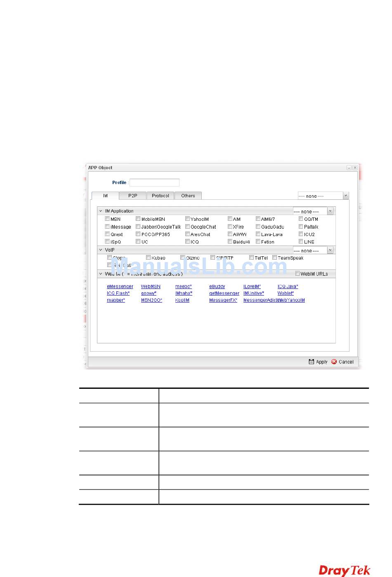This screenshot has height=577, width=392.
Task: Collapse the WebIM section
Action: [x=101, y=274]
